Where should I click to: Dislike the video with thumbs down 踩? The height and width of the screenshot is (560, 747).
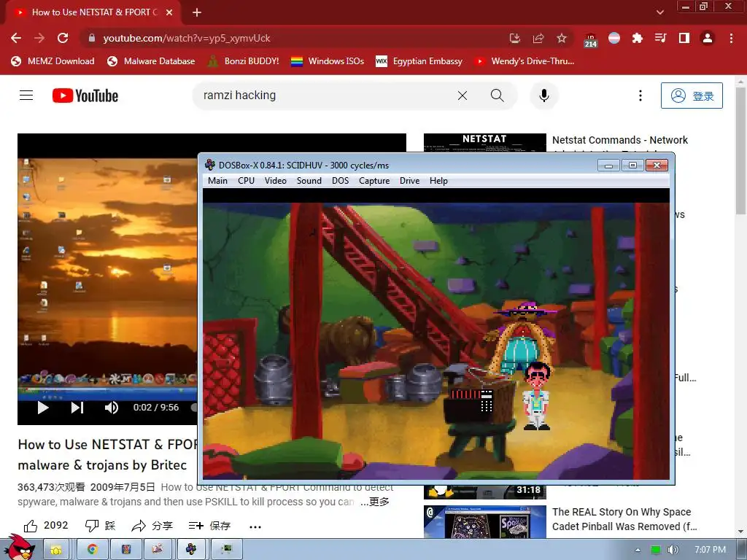click(x=101, y=526)
